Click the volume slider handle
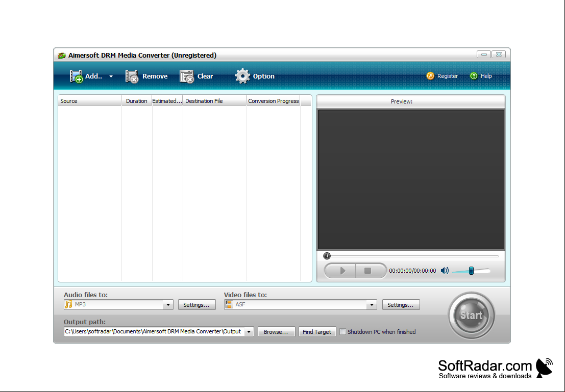This screenshot has height=392, width=565. pos(471,271)
